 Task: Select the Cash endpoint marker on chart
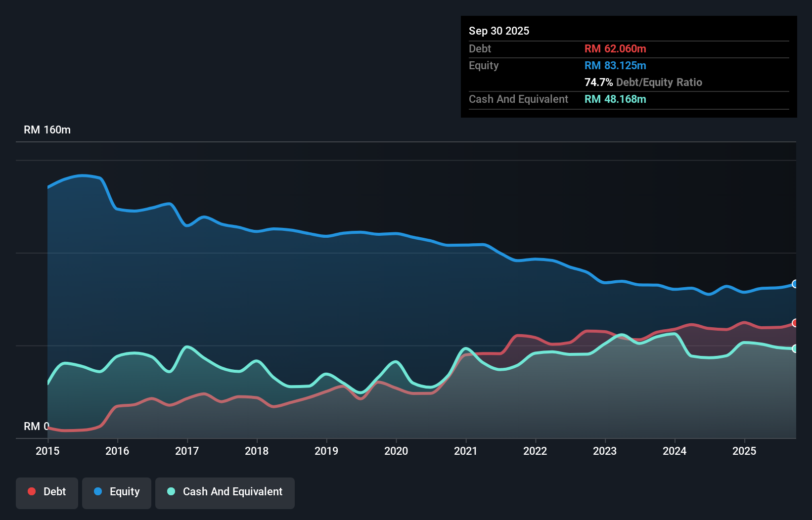coord(795,348)
